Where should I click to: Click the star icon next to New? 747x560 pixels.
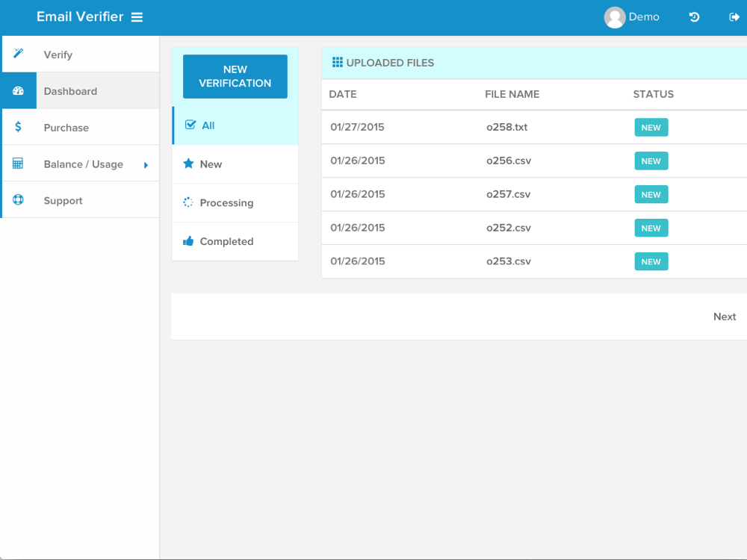(x=189, y=164)
